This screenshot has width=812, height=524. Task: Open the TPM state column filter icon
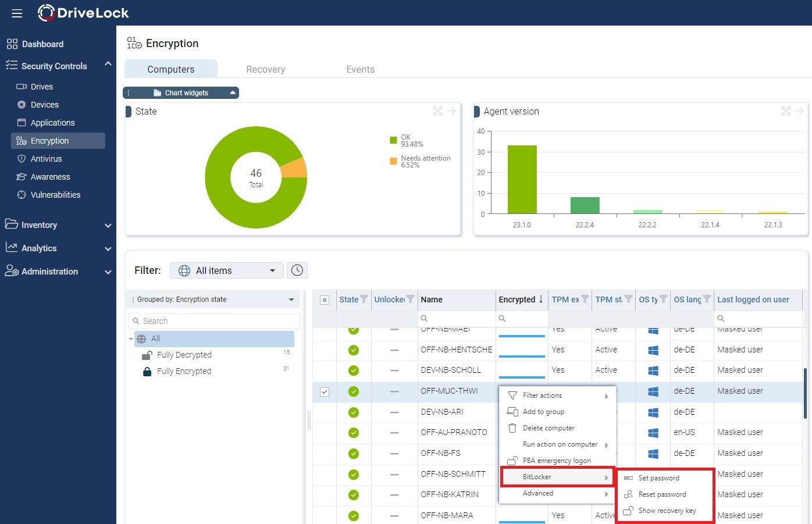point(628,299)
